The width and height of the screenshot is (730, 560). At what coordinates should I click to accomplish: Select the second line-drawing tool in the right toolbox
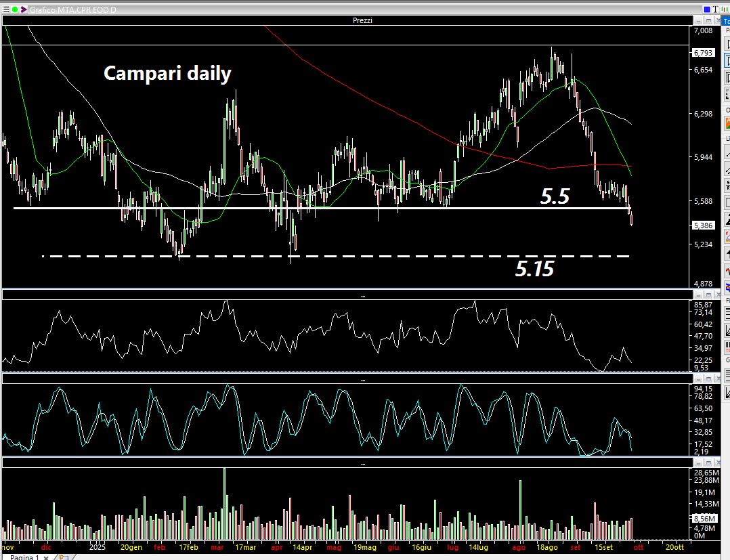[727, 169]
